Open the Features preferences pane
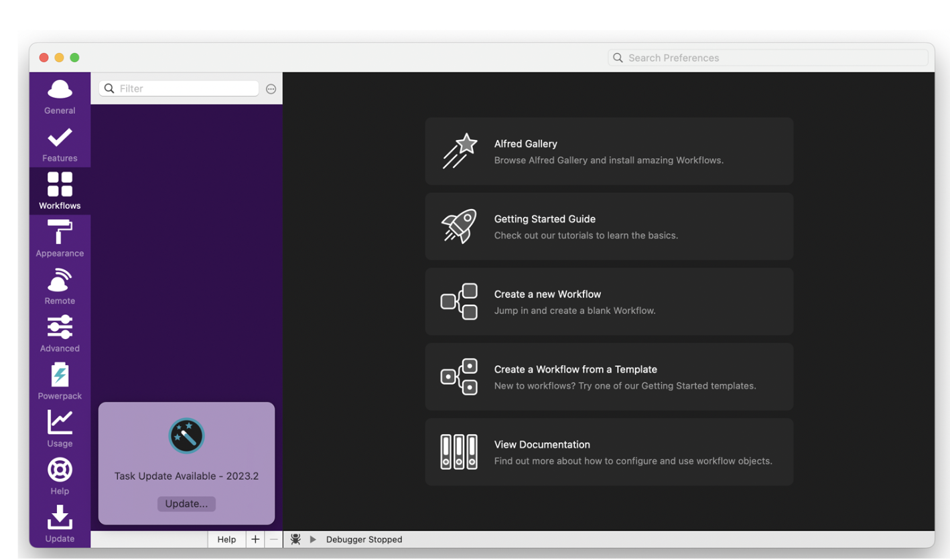 pos(60,145)
